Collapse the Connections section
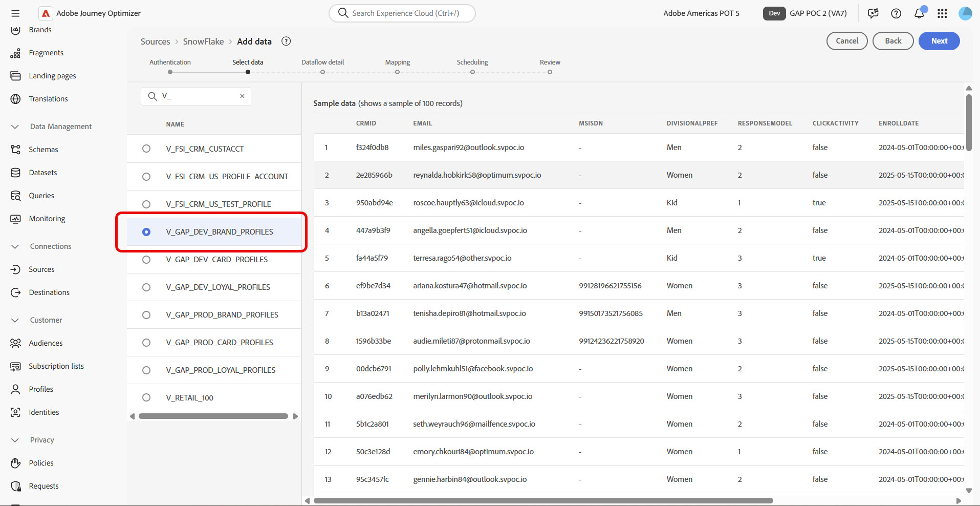 (15, 246)
